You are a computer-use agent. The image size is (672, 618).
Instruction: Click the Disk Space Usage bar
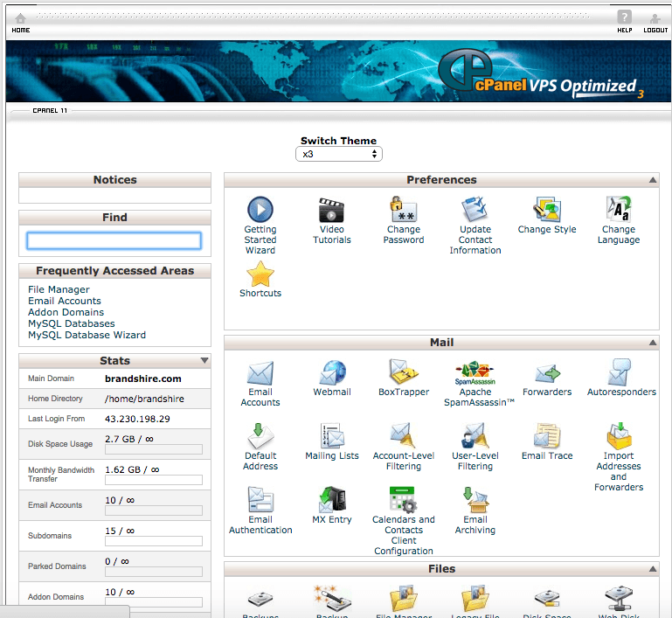[154, 449]
